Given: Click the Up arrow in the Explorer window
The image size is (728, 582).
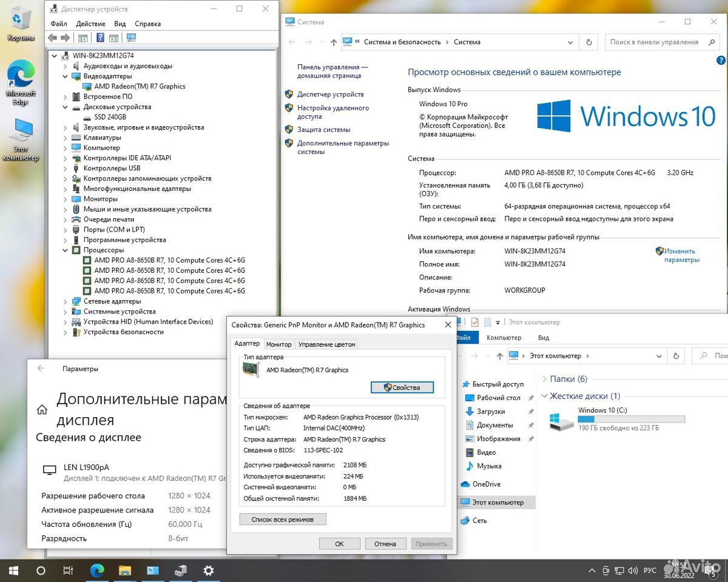Looking at the screenshot, I should (499, 356).
